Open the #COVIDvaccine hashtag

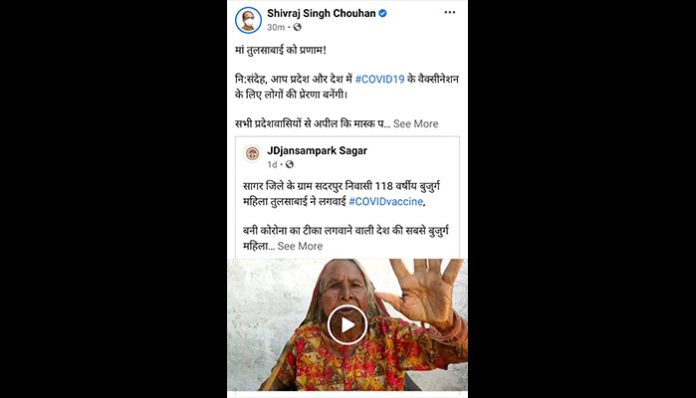(386, 202)
